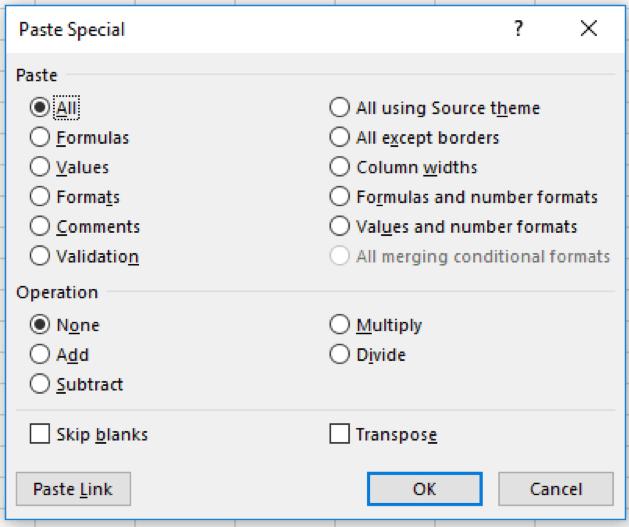Select All except borders option
The image size is (629, 527).
pos(340,138)
